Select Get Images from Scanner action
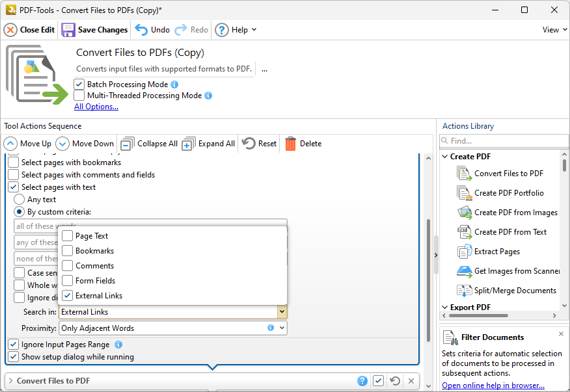Screen dimensions: 570x392 (x=508, y=271)
